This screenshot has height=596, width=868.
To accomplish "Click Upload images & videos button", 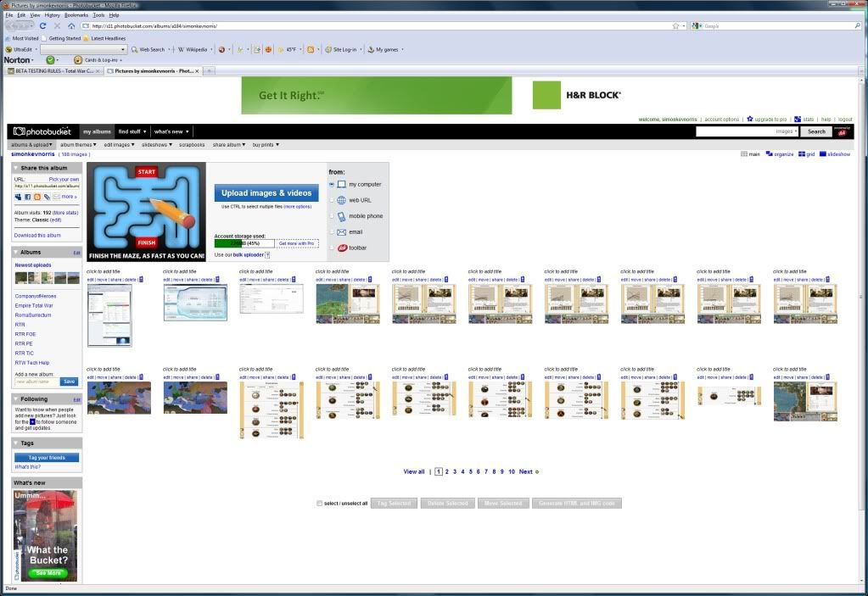I will point(266,193).
